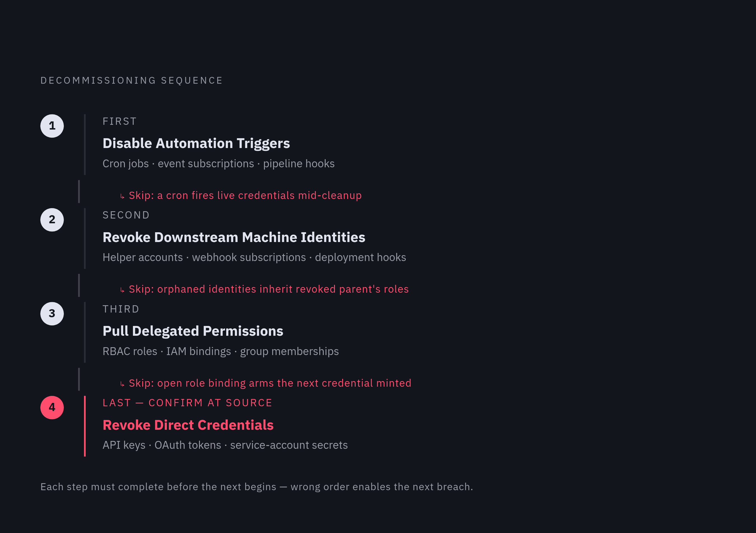Click the THIRD step label

(121, 309)
